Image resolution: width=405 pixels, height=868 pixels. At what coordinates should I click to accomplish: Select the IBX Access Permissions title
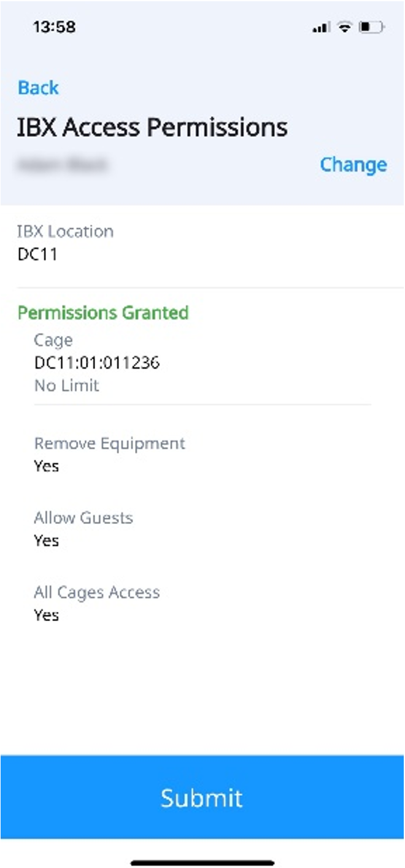(153, 127)
